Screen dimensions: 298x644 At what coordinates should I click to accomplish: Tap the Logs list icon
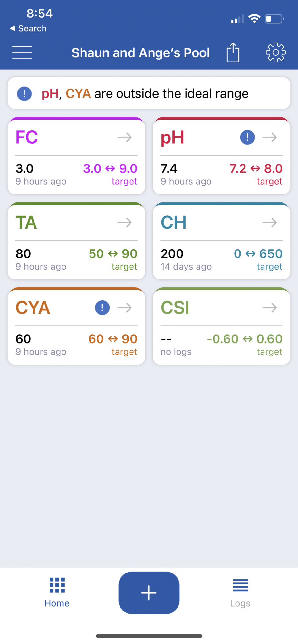point(240,585)
